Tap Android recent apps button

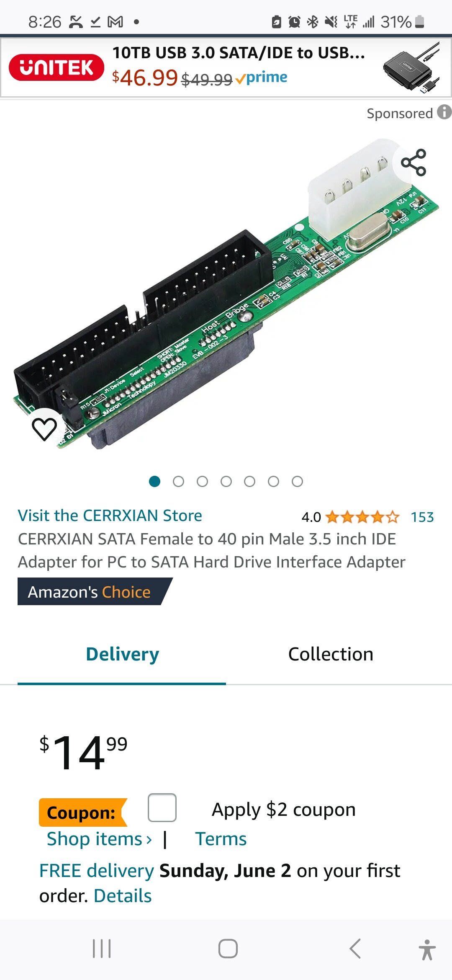102,949
